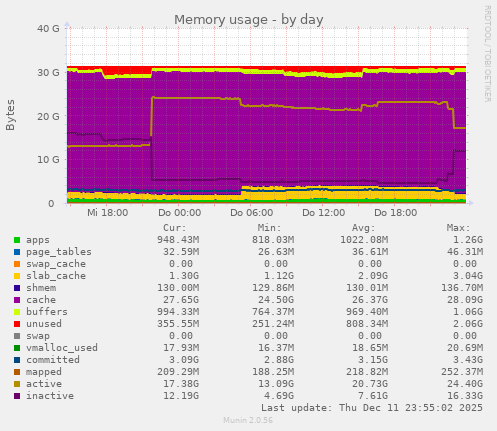Click the buffers min value 764.37M
The height and width of the screenshot is (431, 497).
273,312
